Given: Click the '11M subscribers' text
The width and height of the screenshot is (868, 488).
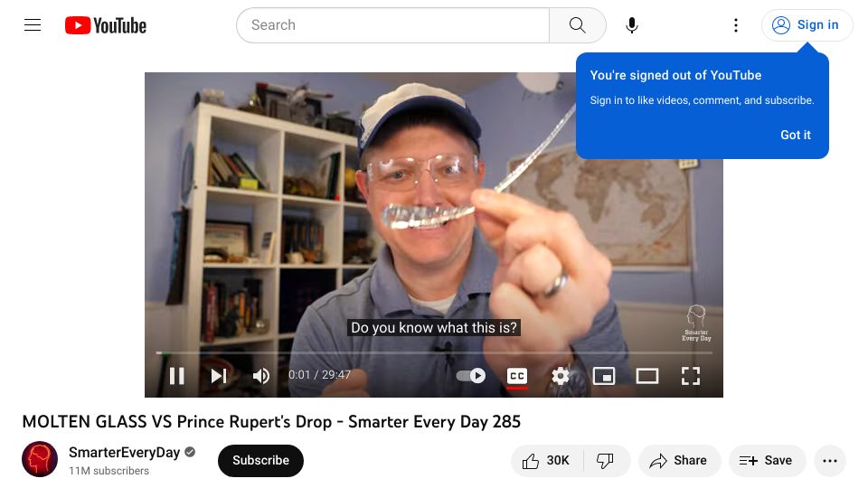Looking at the screenshot, I should (109, 471).
